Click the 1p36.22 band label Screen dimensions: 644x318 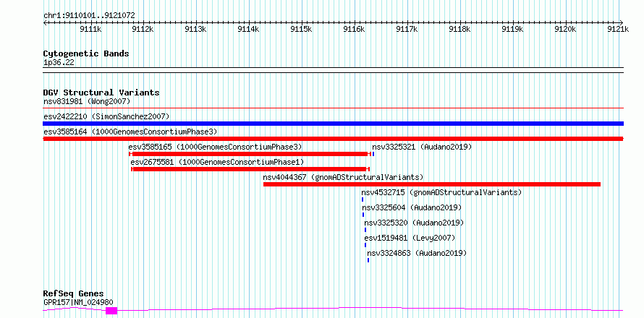[x=59, y=62]
